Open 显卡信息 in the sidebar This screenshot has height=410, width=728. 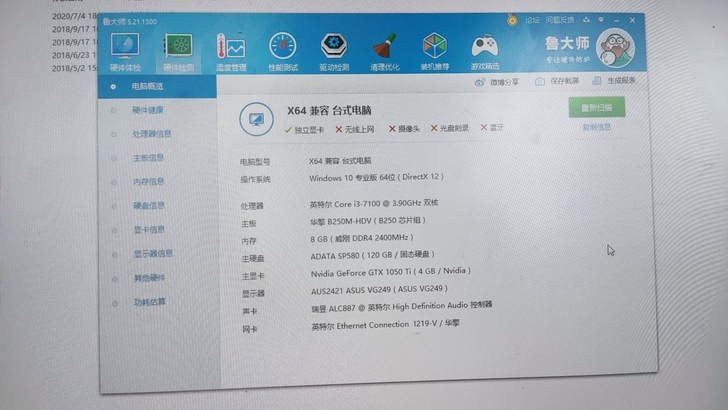click(150, 230)
